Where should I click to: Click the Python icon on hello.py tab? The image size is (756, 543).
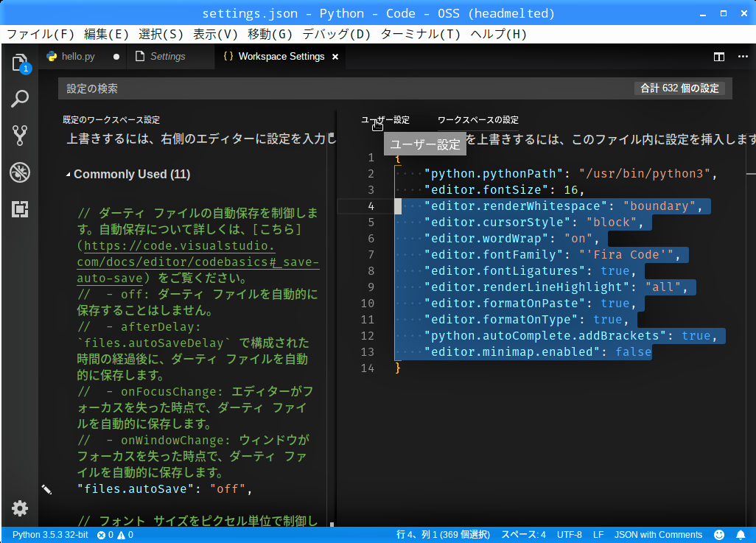[52, 57]
